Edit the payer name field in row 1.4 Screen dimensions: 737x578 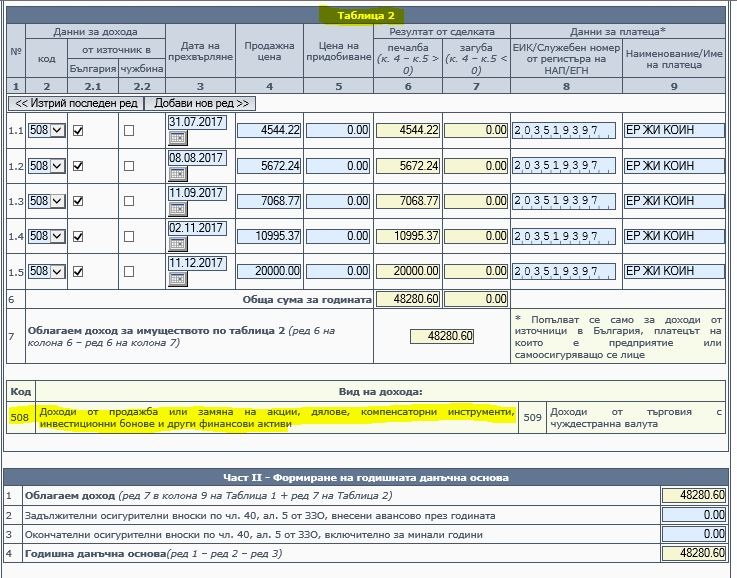point(673,235)
